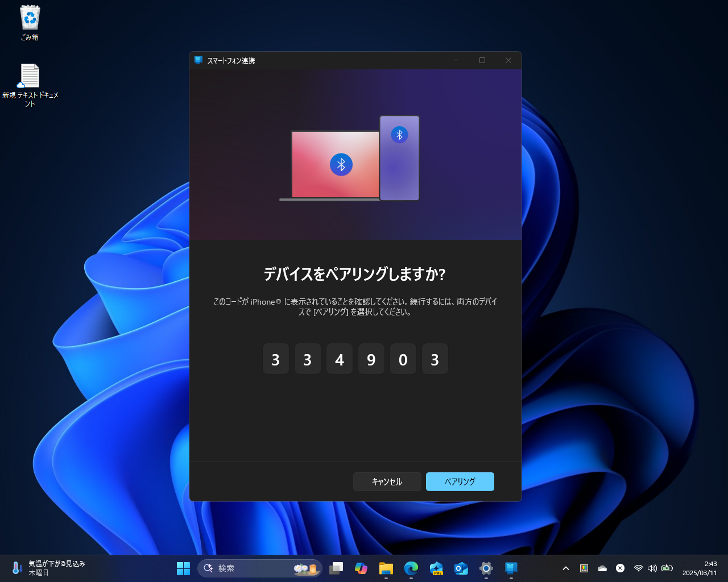This screenshot has height=582, width=728.
Task: Check the battery status icon
Action: click(x=667, y=568)
